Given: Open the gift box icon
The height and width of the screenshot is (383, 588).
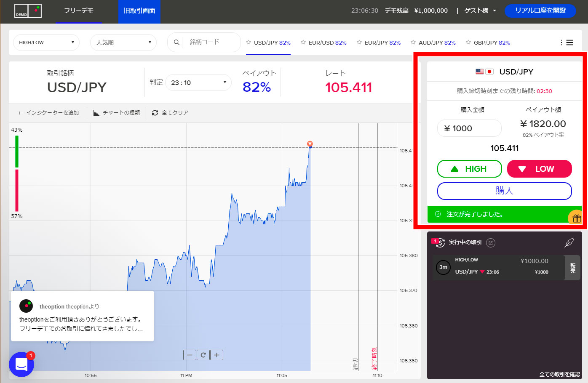Looking at the screenshot, I should (x=576, y=218).
